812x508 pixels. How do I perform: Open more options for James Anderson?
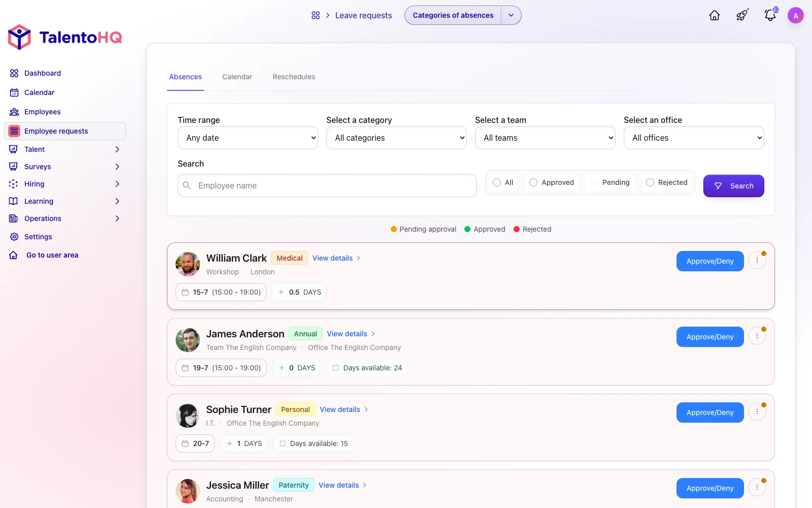[x=757, y=336]
